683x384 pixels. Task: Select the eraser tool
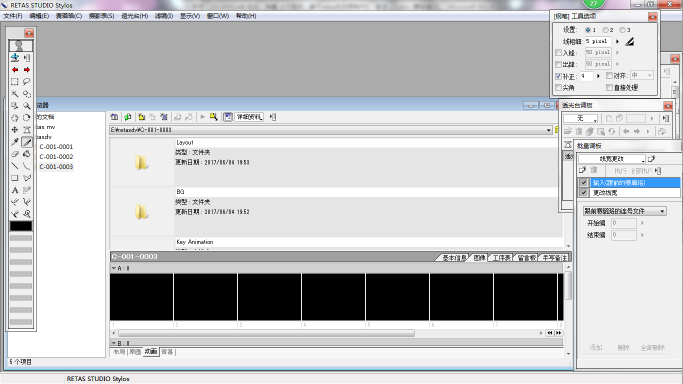click(x=15, y=154)
